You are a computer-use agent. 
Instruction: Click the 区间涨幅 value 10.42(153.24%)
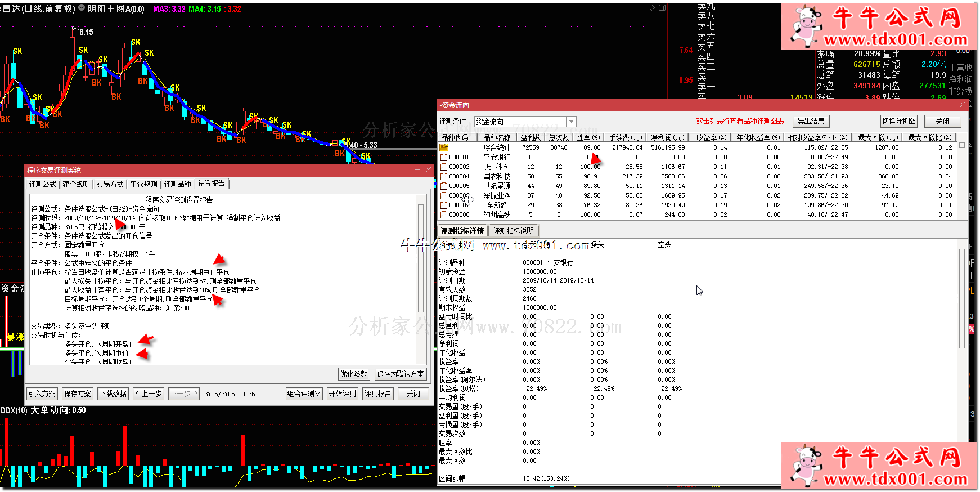(546, 478)
